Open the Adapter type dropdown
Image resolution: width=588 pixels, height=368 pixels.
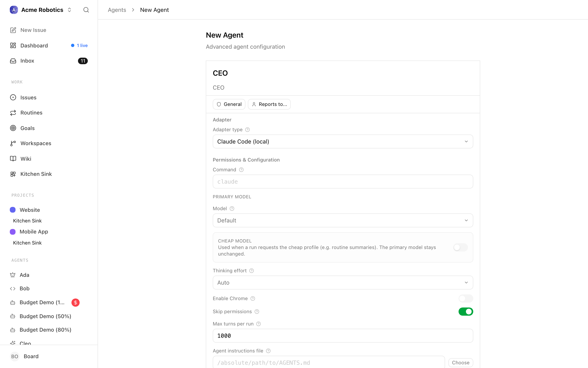pyautogui.click(x=343, y=141)
